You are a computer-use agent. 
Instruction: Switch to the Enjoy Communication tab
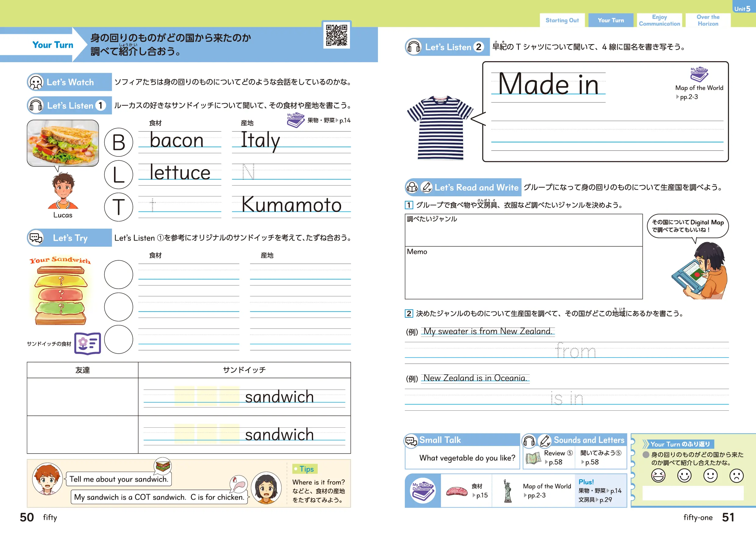659,20
